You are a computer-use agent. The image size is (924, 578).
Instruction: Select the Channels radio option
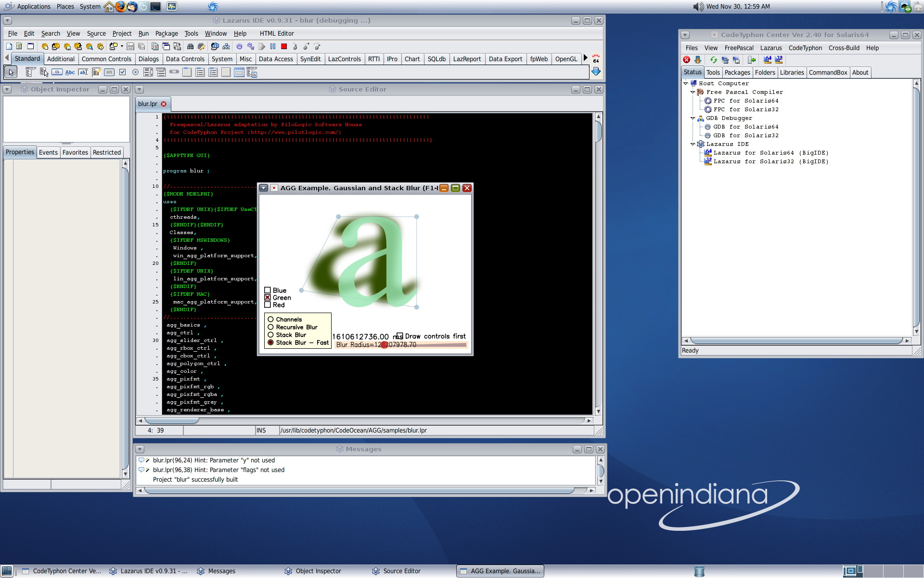pos(270,319)
